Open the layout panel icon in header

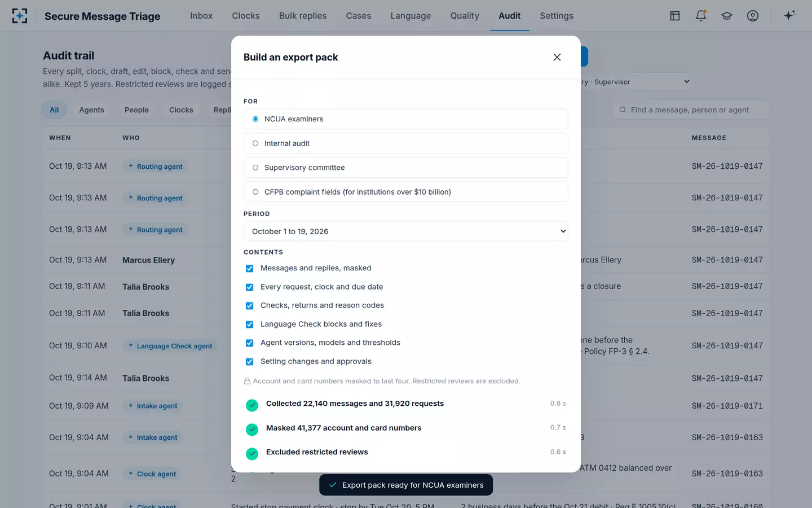click(x=675, y=16)
